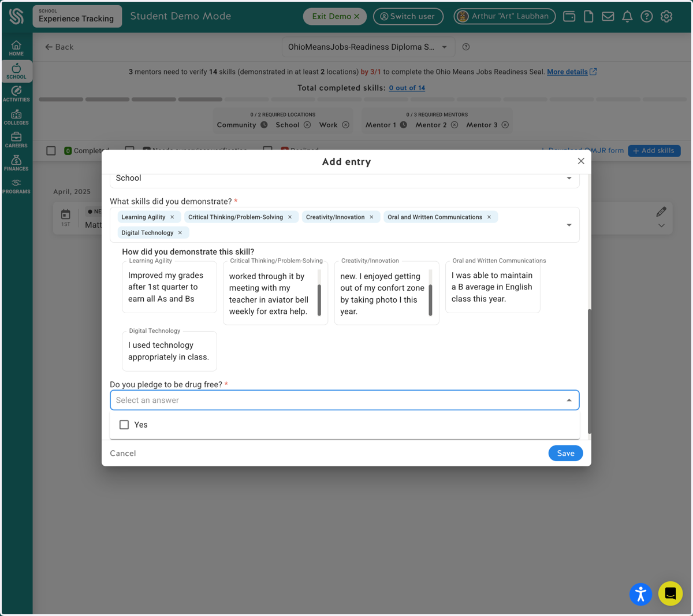Image resolution: width=693 pixels, height=616 pixels.
Task: Open the School sidebar section
Action: 16,71
